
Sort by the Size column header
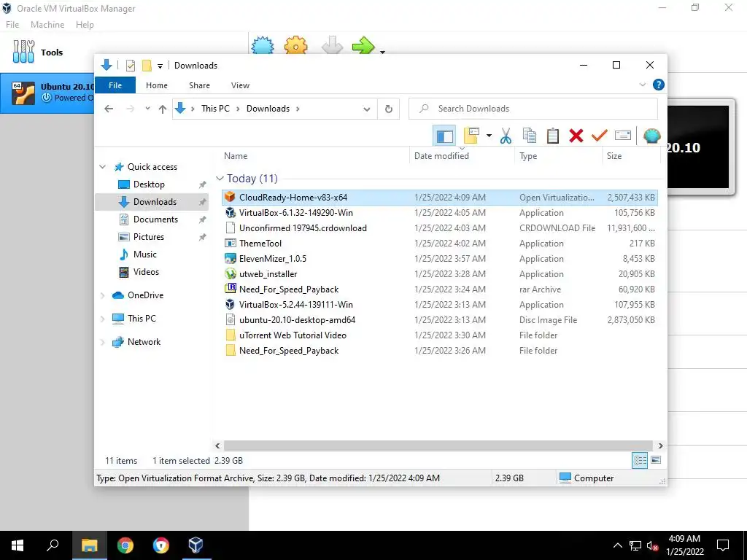click(x=614, y=156)
